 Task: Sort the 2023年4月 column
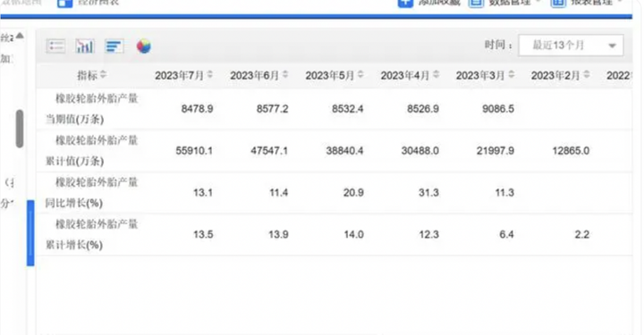click(x=436, y=75)
